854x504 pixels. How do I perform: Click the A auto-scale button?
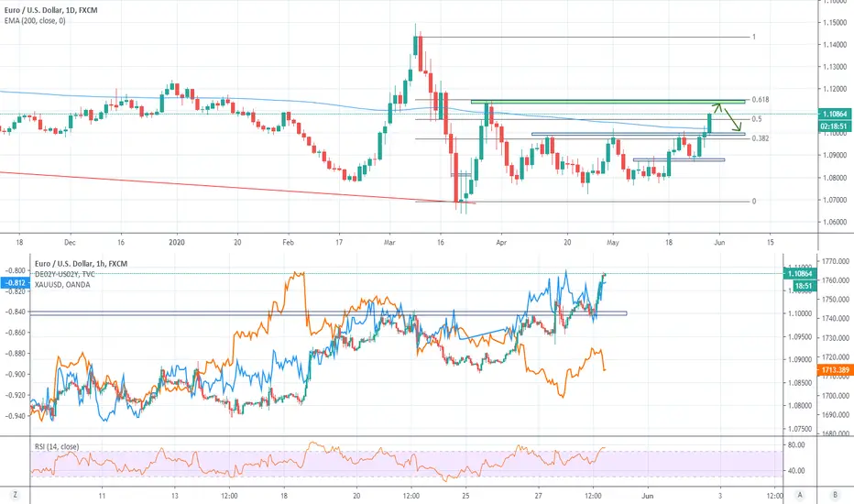coord(800,495)
